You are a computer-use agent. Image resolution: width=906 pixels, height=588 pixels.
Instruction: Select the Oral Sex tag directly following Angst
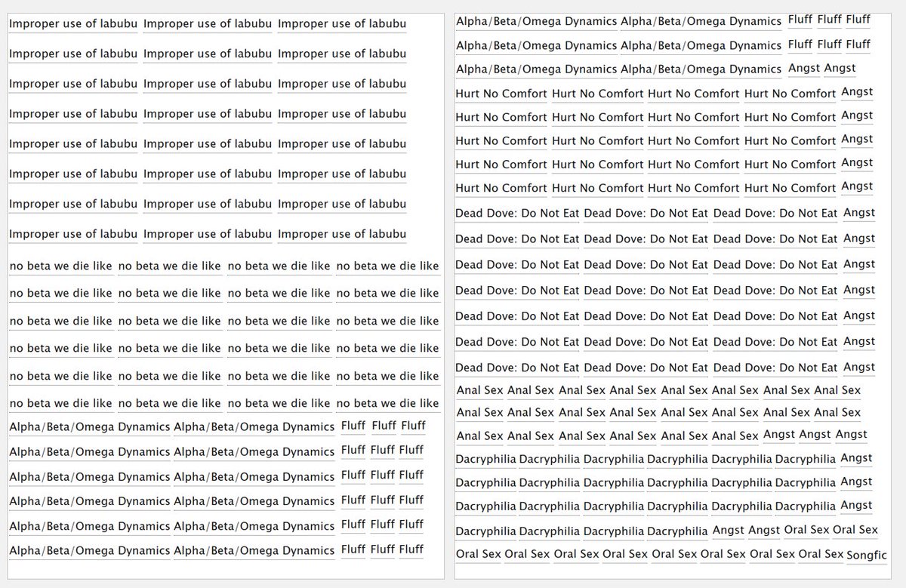806,530
